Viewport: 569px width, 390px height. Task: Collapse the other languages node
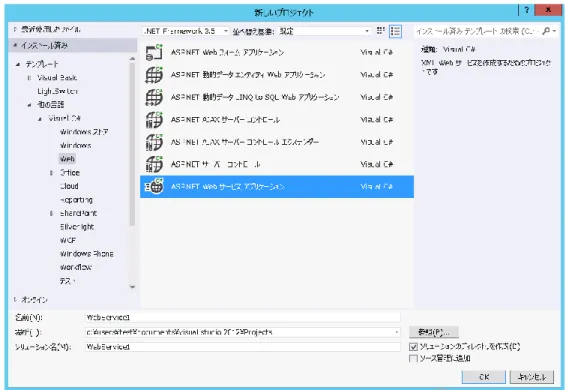[x=29, y=105]
